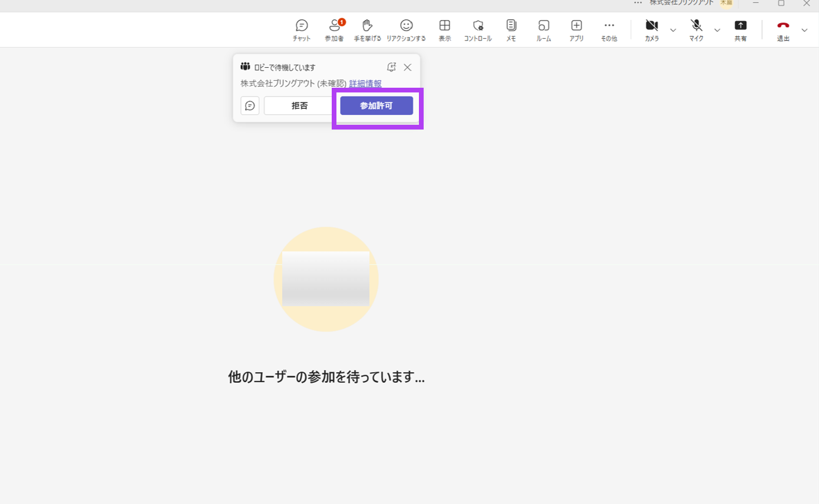Expand leave options dropdown arrow
This screenshot has width=819, height=504.
[804, 30]
